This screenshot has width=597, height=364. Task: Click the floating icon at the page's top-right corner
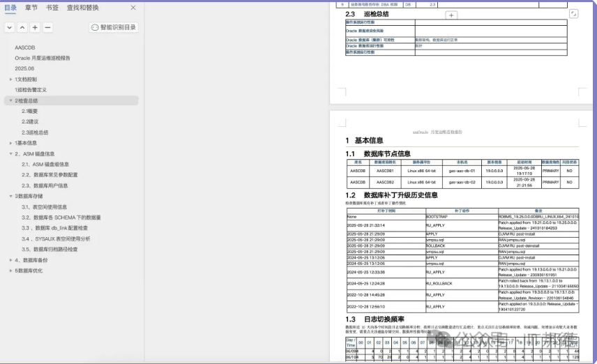(573, 14)
